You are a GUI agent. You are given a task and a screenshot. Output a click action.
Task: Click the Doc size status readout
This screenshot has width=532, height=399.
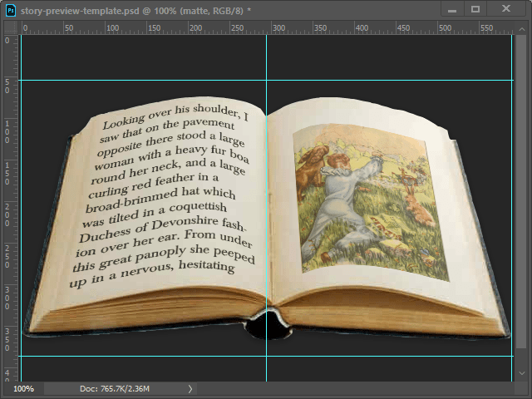[114, 388]
